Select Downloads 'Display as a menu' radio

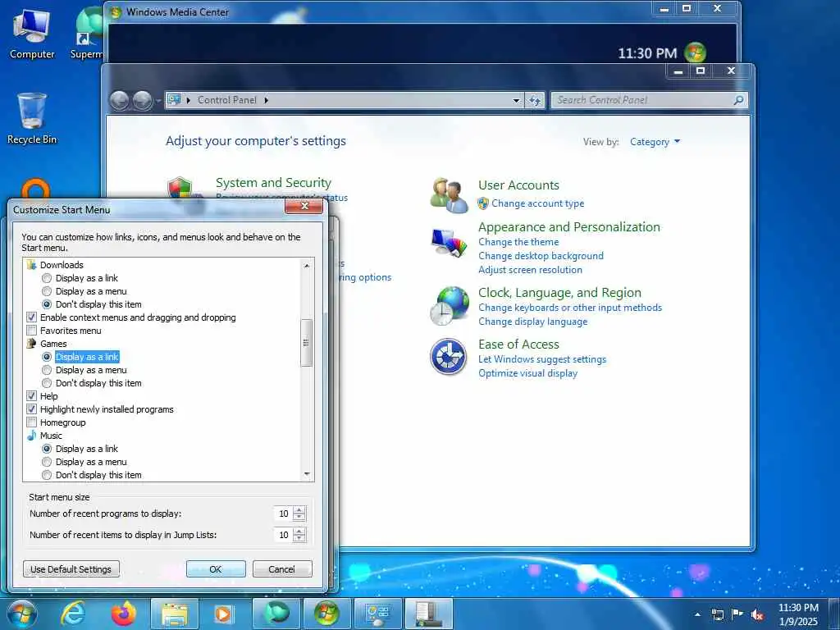[47, 291]
